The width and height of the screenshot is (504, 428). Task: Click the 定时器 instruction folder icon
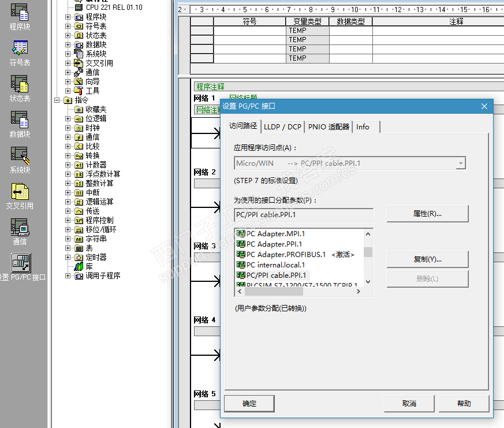click(x=79, y=258)
